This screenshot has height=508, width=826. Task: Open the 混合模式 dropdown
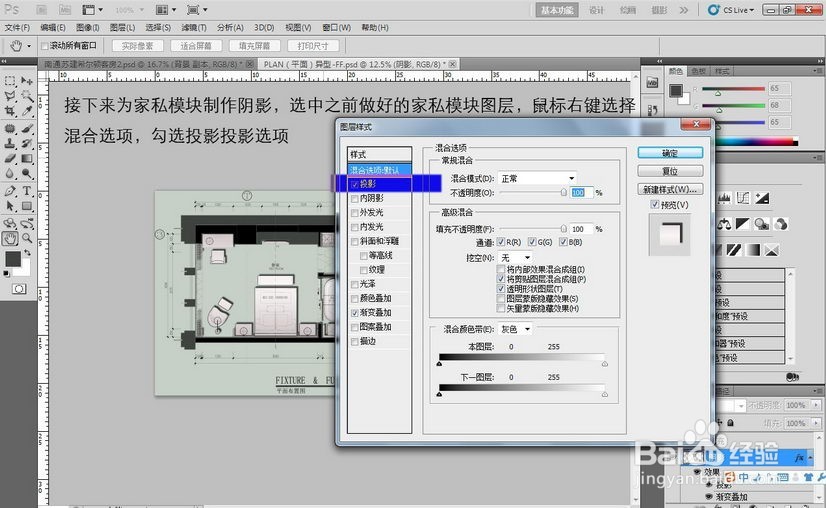coord(537,179)
